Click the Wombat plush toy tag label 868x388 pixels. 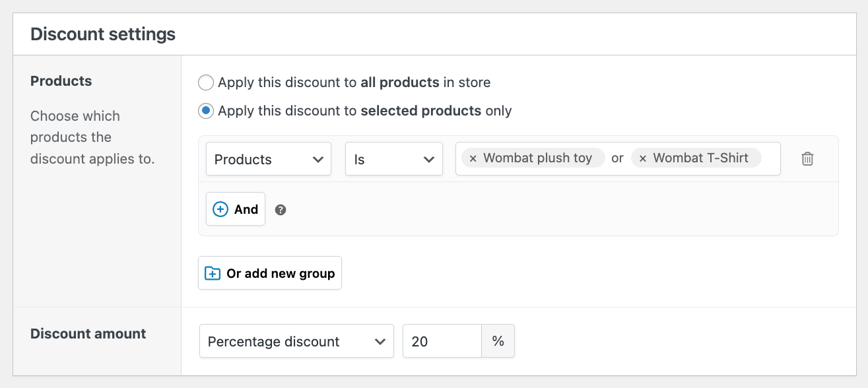(537, 158)
